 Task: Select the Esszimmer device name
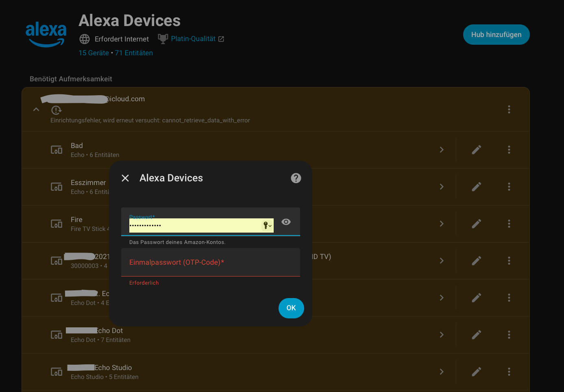click(88, 183)
